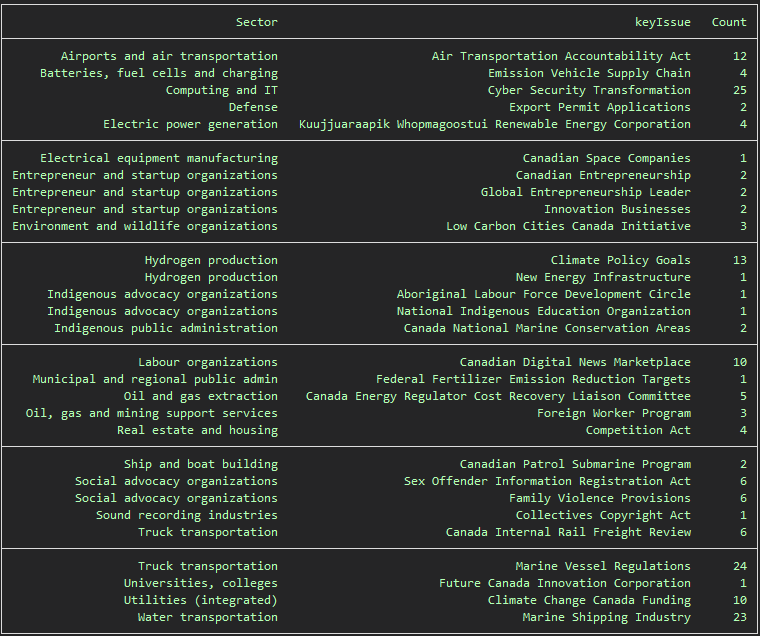Click 'Climate Change Canada Funding' text
This screenshot has height=636, width=760.
[x=589, y=599]
